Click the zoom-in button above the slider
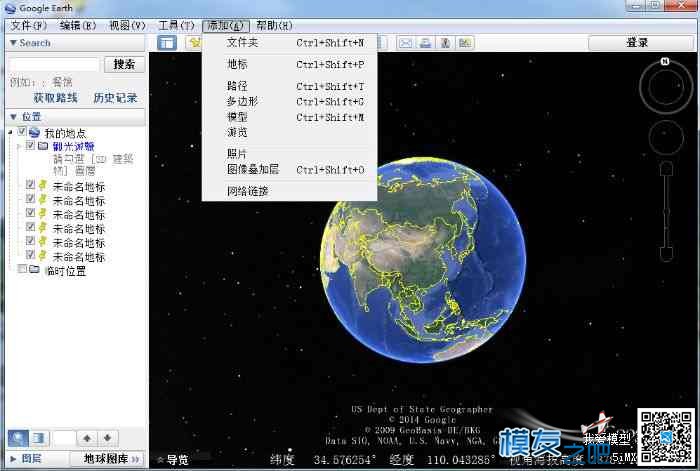The height and width of the screenshot is (471, 700). [667, 168]
